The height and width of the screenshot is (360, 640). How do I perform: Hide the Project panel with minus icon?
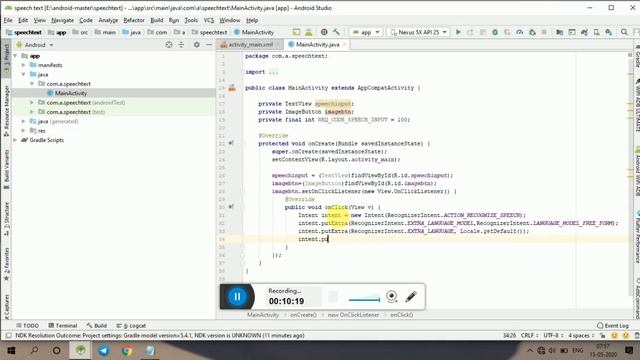click(x=209, y=44)
